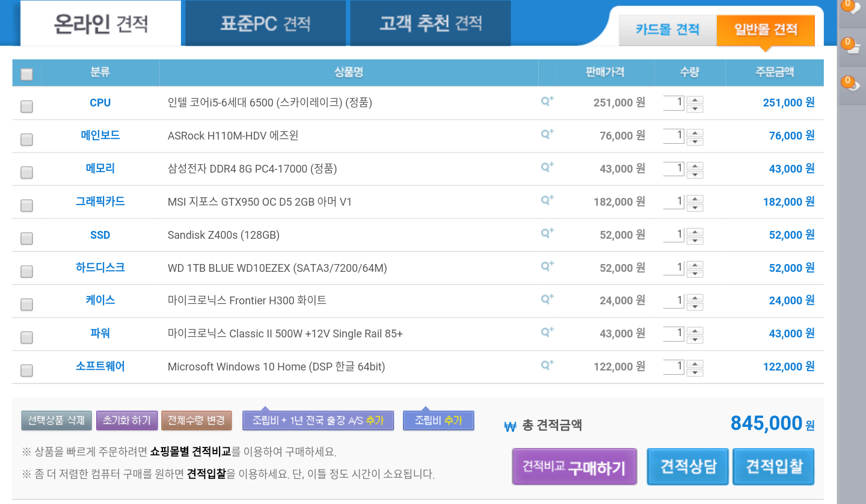This screenshot has width=866, height=504.
Task: Decrease SSD quantity with the down arrow
Action: [695, 241]
